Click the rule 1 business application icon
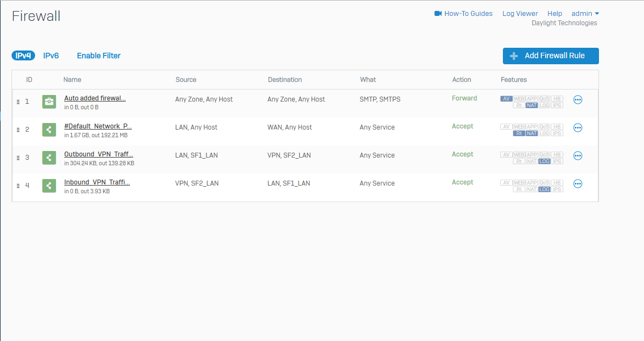Image resolution: width=644 pixels, height=341 pixels. click(x=49, y=102)
